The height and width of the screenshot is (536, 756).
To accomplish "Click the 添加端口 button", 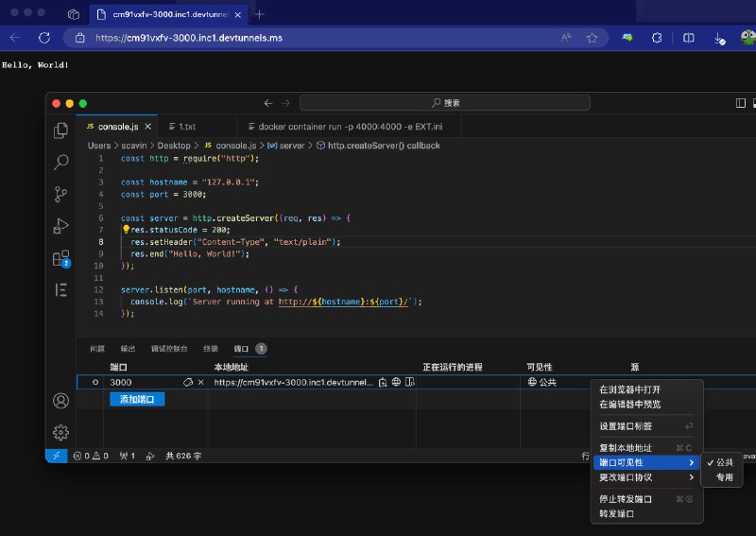I will point(137,399).
